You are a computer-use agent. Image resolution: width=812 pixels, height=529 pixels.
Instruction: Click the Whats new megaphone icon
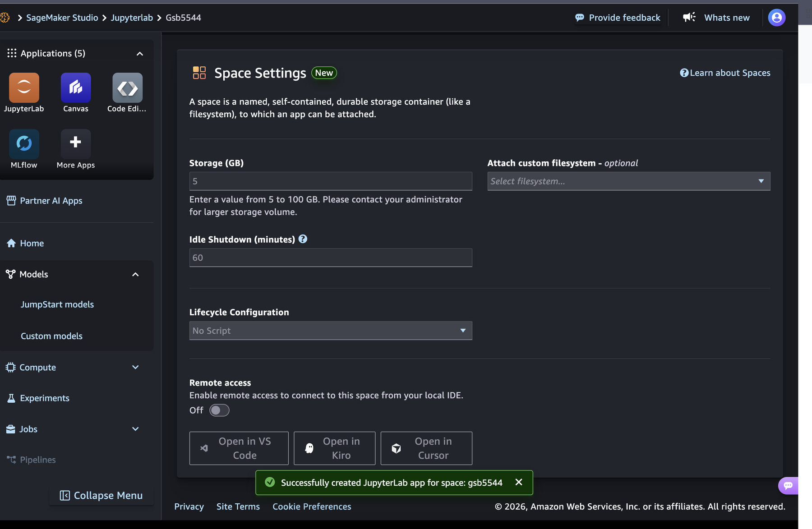[689, 18]
